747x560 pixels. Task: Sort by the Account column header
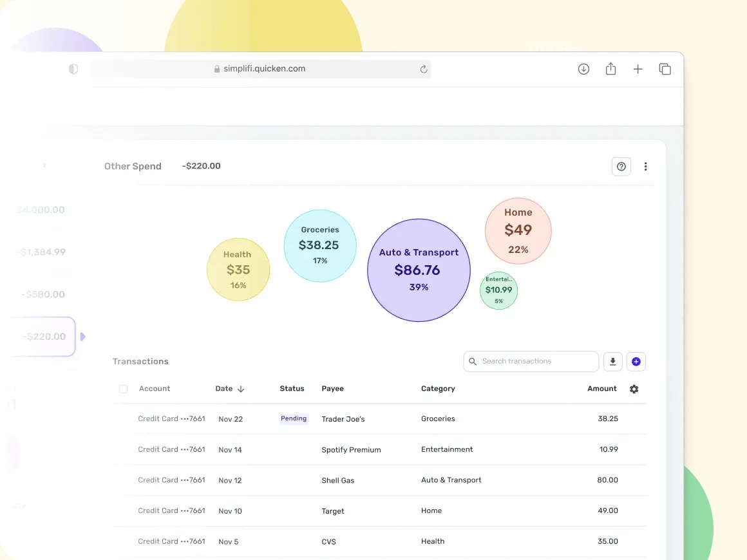155,389
